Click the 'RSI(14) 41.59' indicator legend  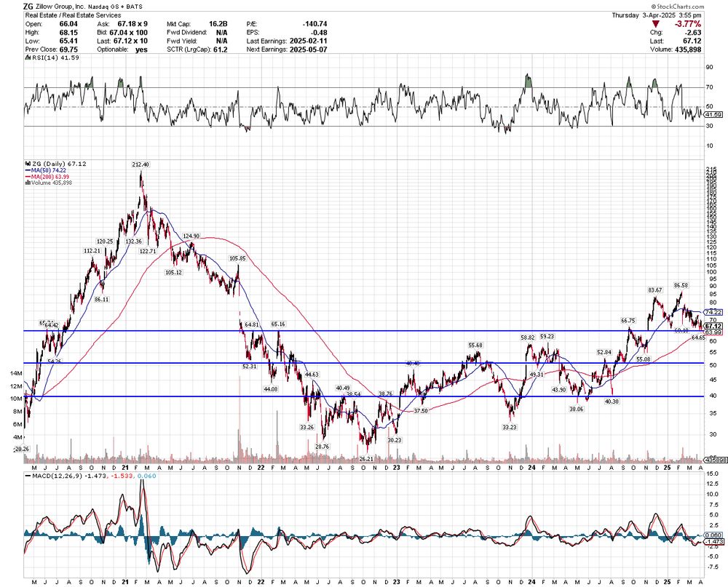(55, 57)
